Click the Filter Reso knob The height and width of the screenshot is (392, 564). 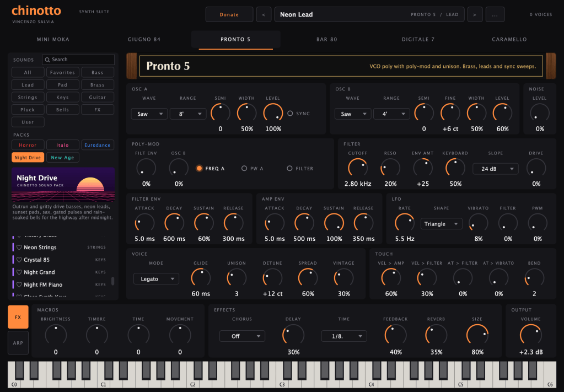[390, 168]
